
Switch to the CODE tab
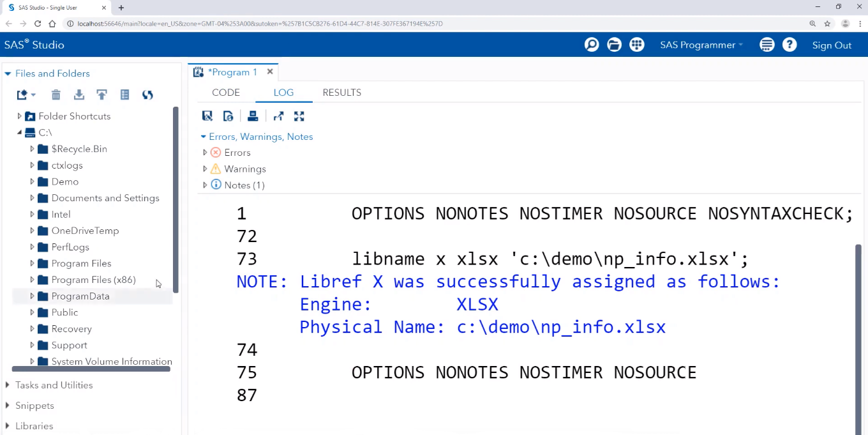click(226, 93)
